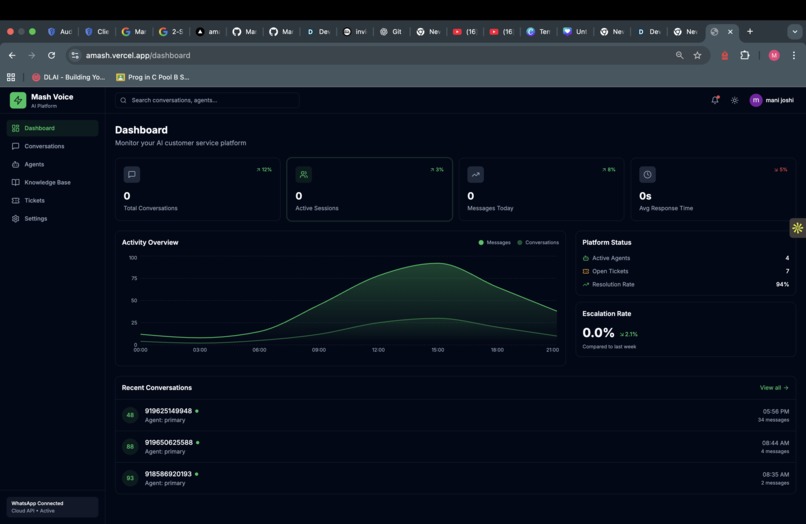The image size is (806, 524).
Task: Switch to the Unt browser tab
Action: point(575,32)
